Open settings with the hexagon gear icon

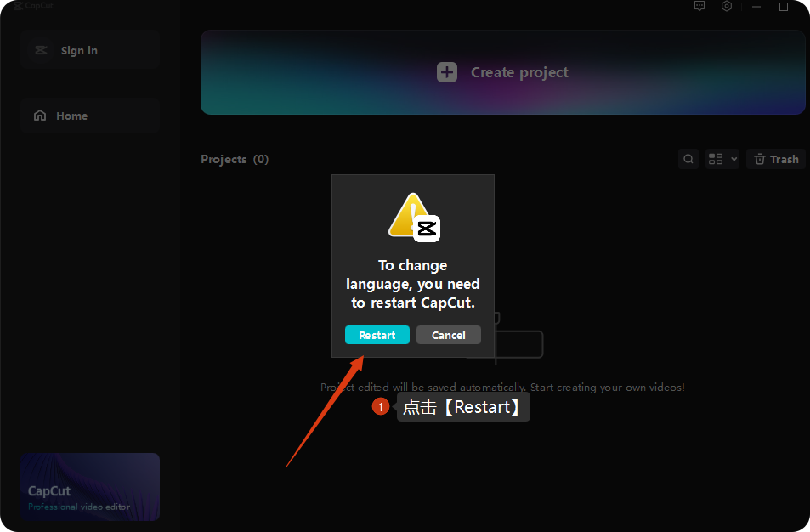[x=727, y=6]
